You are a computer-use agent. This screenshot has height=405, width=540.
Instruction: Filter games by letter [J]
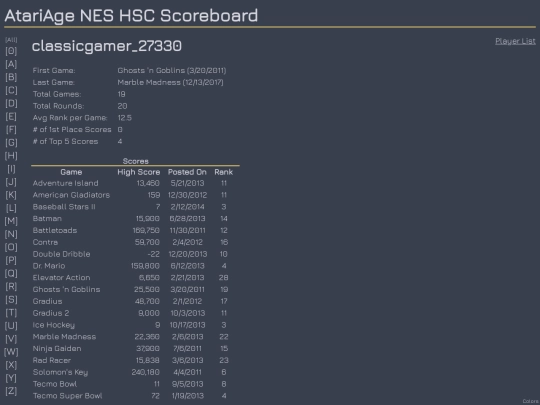tap(11, 182)
